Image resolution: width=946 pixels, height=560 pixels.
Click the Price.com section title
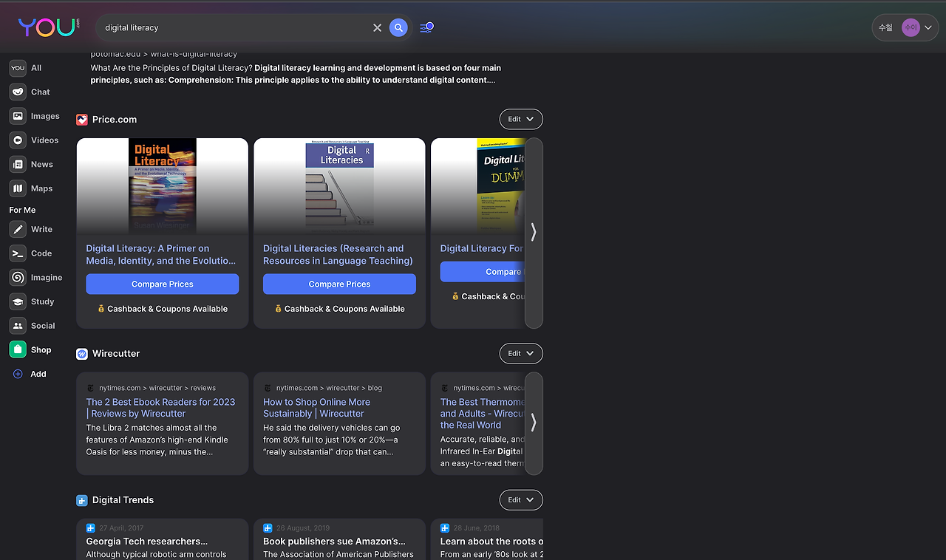tap(115, 120)
